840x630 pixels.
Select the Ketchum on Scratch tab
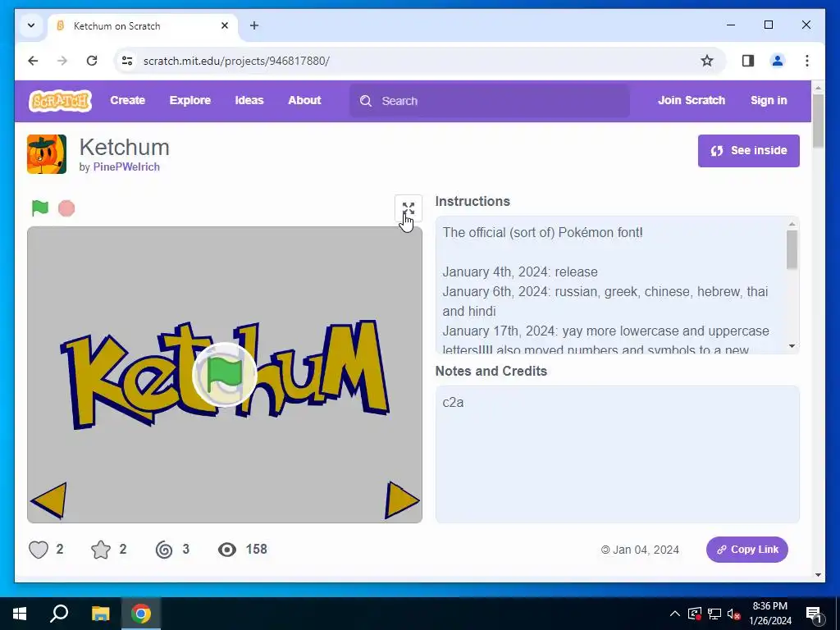(142, 25)
